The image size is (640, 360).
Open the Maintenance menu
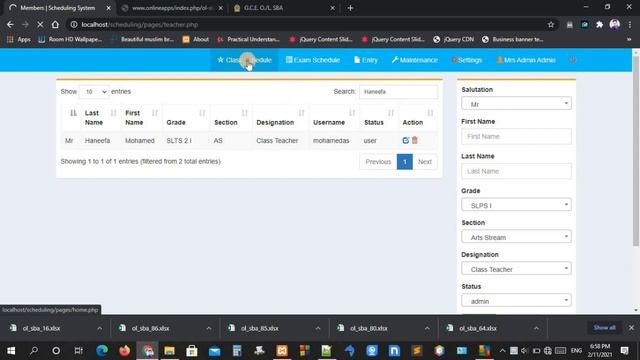click(414, 60)
